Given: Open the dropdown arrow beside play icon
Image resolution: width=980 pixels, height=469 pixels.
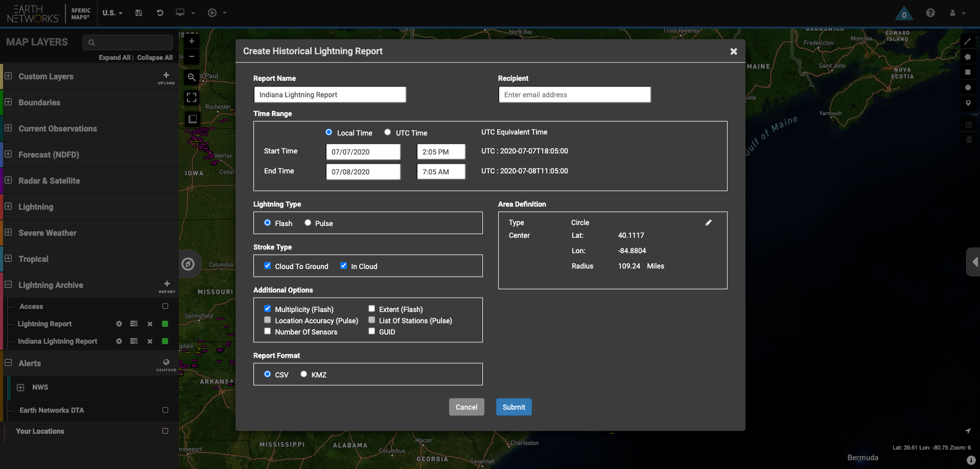Looking at the screenshot, I should (225, 13).
